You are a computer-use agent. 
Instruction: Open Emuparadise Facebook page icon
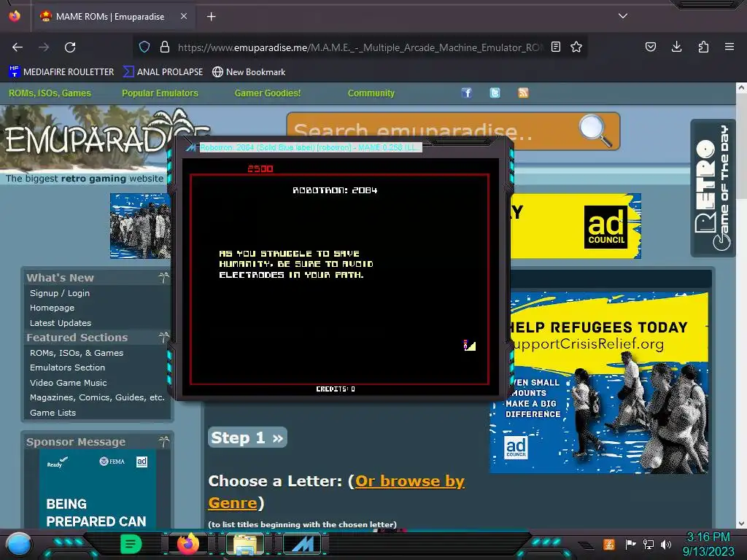click(x=466, y=93)
